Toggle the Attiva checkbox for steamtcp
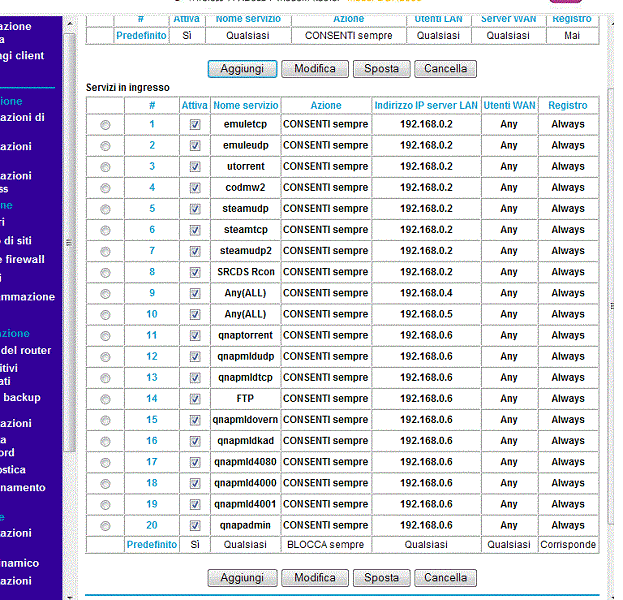 click(x=195, y=230)
